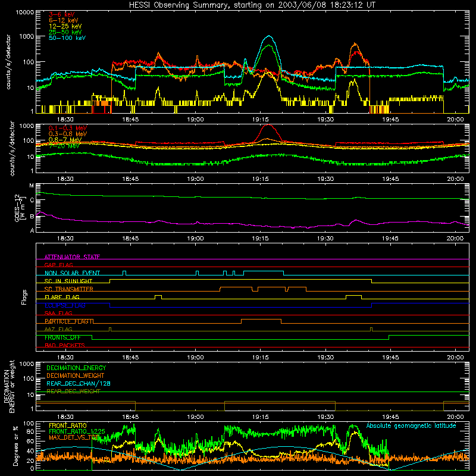Viewport: 476px width, 476px height.
Task: Click the MAX_DET_VS_TOT legend label
Action: pyautogui.click(x=74, y=437)
